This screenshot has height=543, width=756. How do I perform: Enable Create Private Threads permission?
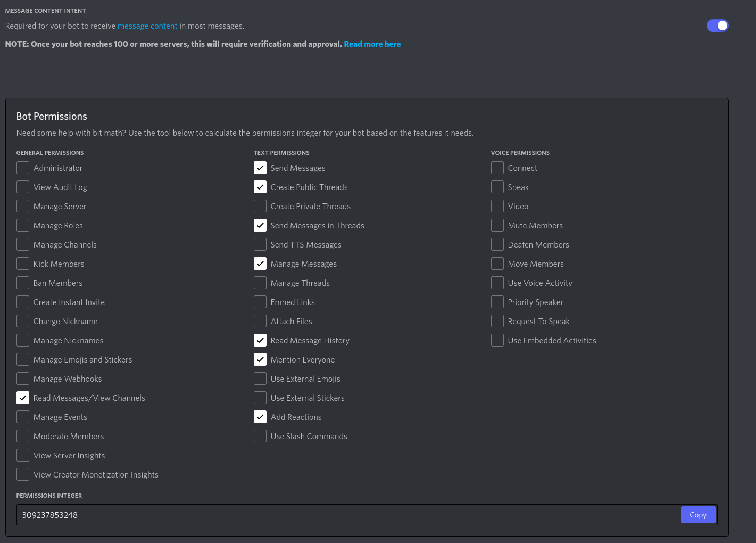[260, 206]
